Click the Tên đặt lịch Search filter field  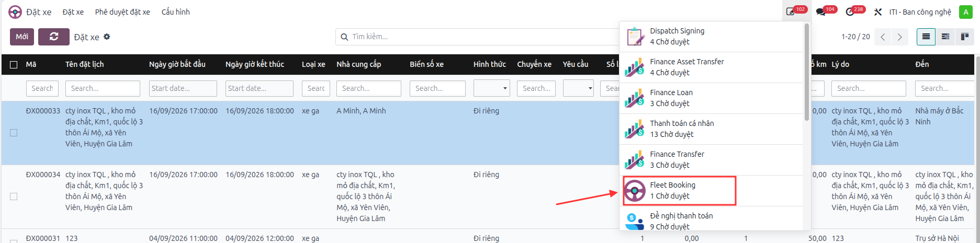tap(103, 88)
